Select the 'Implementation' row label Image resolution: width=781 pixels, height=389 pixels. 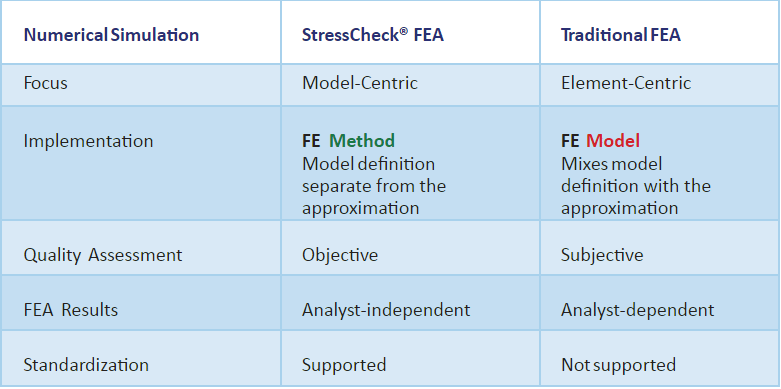pyautogui.click(x=88, y=141)
